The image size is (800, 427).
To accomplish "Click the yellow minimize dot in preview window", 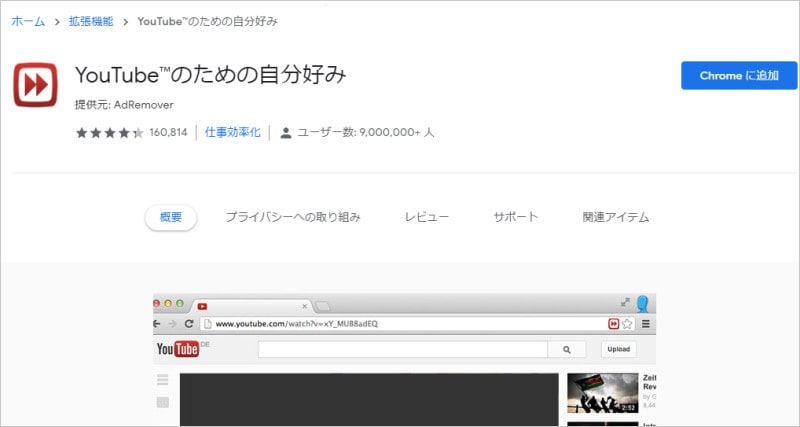I will click(168, 304).
